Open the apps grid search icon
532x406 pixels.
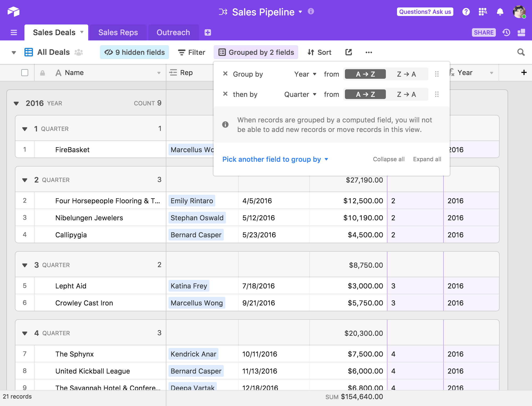[483, 12]
